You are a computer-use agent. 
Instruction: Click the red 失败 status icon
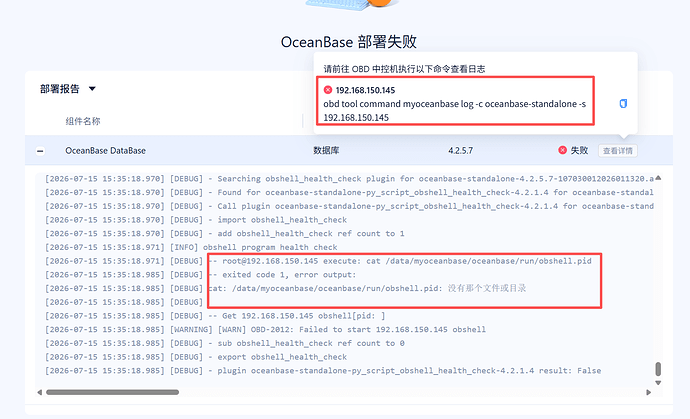click(562, 150)
